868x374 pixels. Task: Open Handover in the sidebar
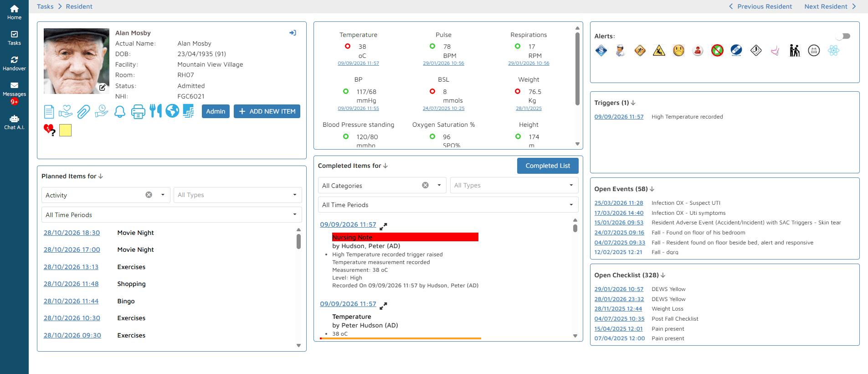click(14, 64)
